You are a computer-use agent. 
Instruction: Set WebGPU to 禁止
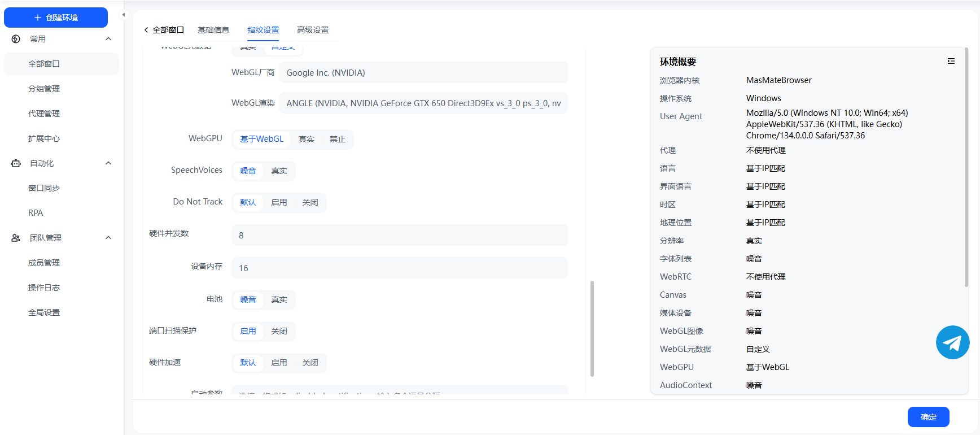coord(337,139)
